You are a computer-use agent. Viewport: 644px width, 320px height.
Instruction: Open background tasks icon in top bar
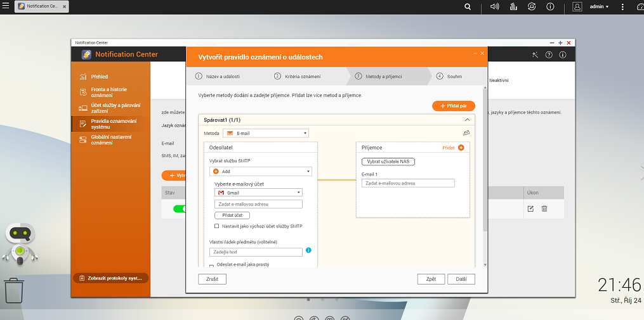click(513, 6)
